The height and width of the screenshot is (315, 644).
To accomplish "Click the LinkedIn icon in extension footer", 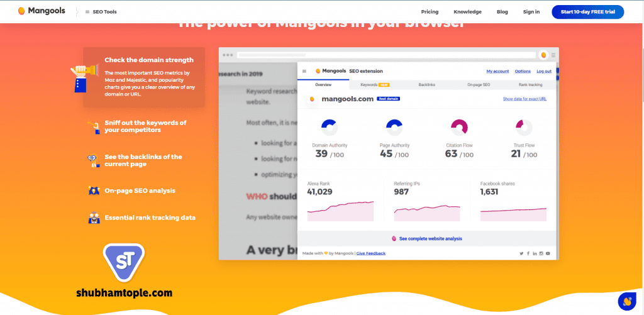I will [x=535, y=254].
